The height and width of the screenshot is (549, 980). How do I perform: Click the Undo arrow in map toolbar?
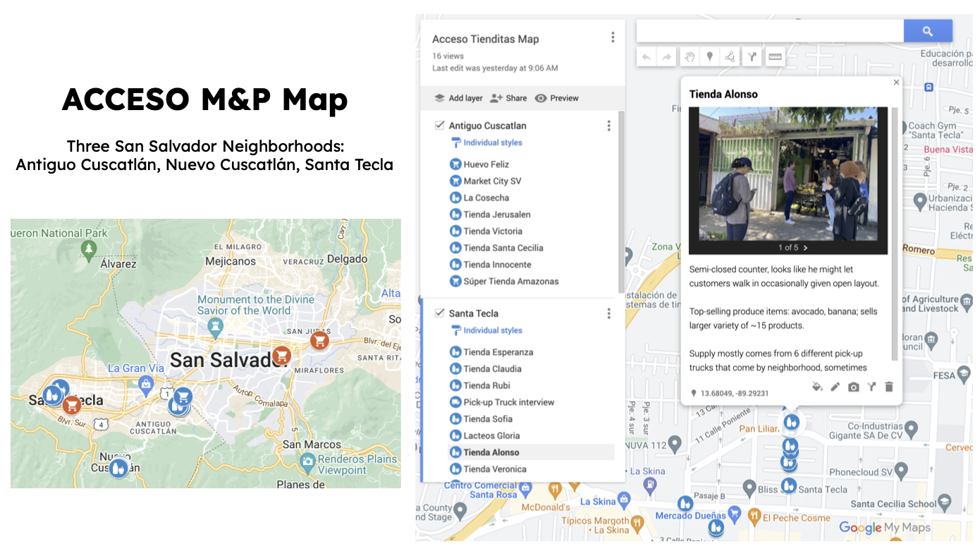[647, 57]
